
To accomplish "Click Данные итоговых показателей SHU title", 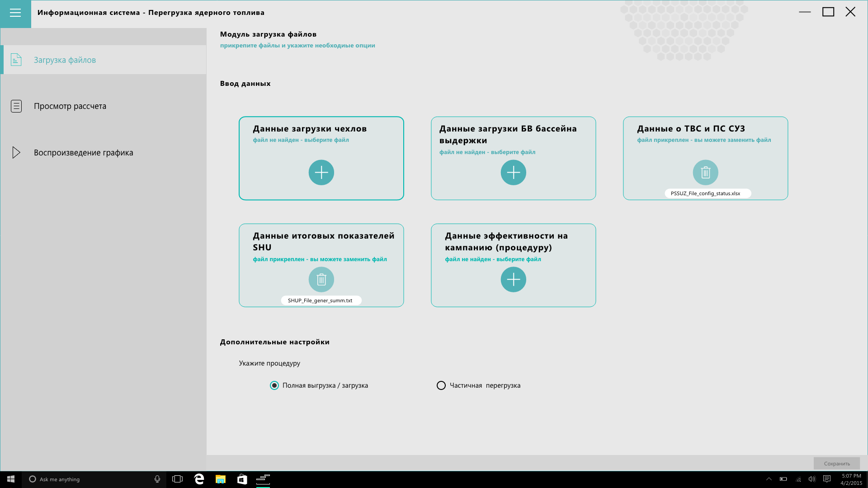I will 324,242.
